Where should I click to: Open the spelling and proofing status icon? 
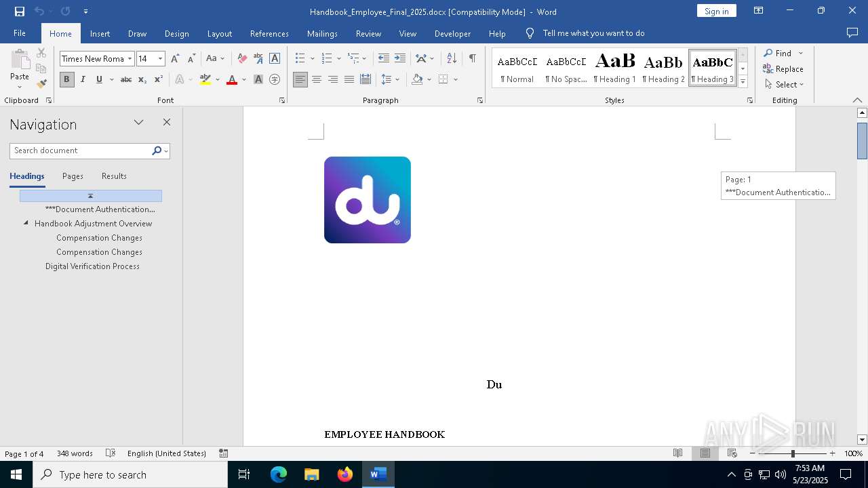click(x=111, y=453)
